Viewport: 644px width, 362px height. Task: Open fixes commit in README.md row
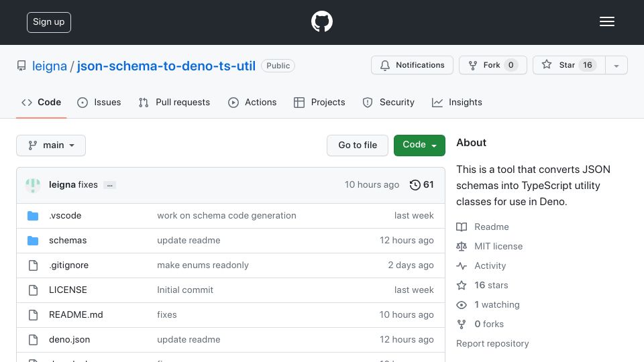(167, 314)
